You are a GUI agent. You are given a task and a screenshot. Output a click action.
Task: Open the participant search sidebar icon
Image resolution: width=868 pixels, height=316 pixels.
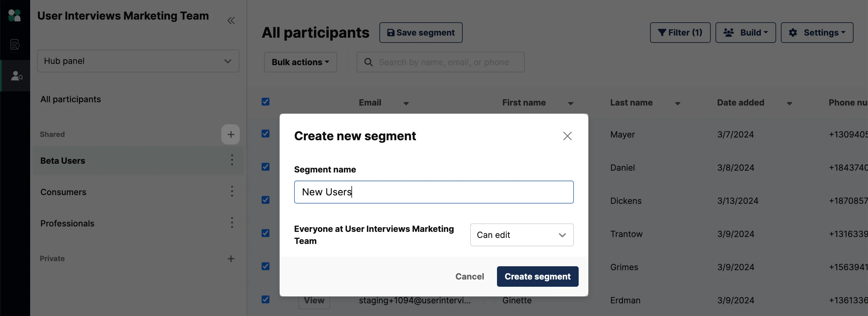click(17, 76)
